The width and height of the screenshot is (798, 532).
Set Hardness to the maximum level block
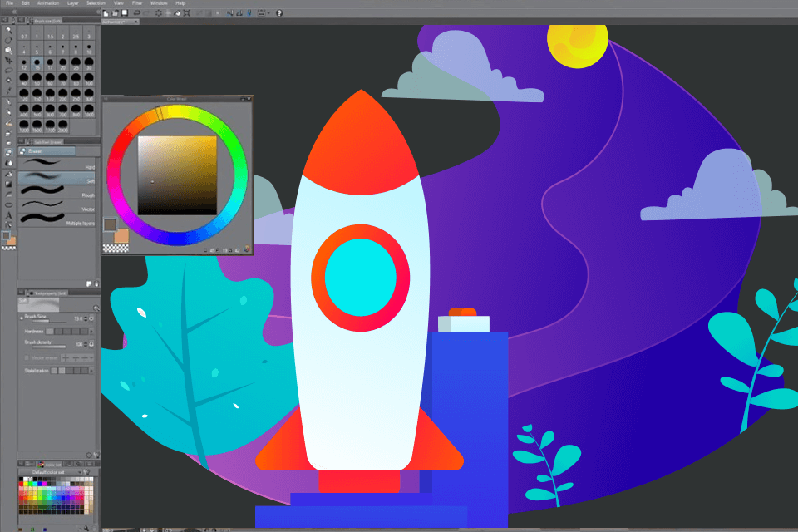pos(84,330)
